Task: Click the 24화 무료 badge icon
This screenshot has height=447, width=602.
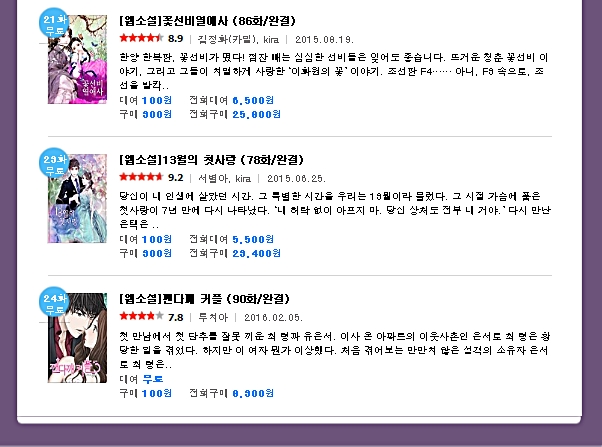Action: (x=54, y=302)
